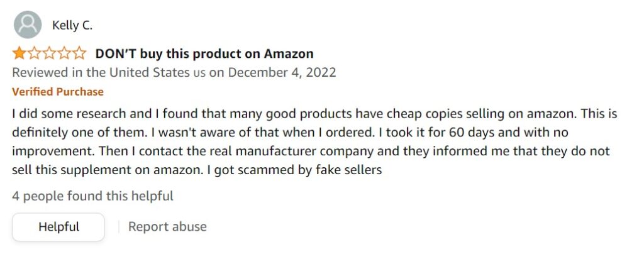Image resolution: width=644 pixels, height=254 pixels.
Task: Click the fourth empty rating star
Action: coord(64,53)
